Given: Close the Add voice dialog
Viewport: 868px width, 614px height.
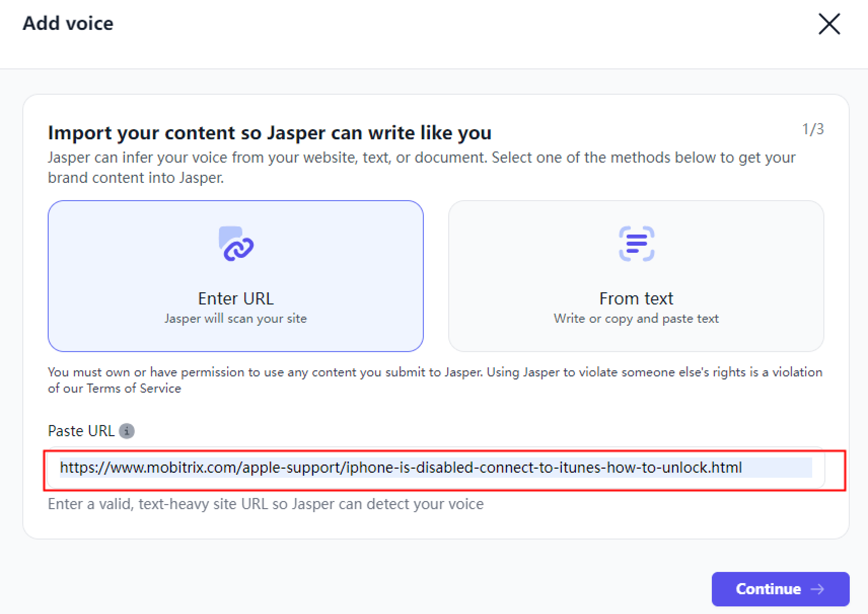Looking at the screenshot, I should coord(829,24).
